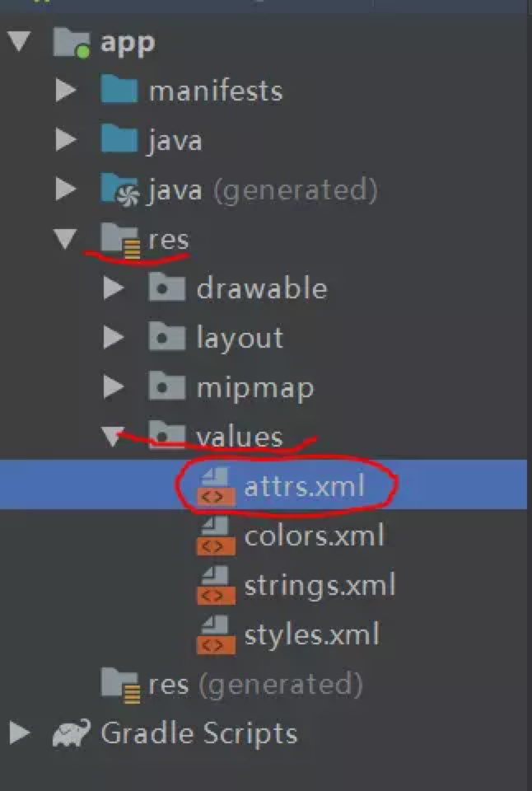532x791 pixels.
Task: Click the manifests folder icon
Action: point(119,91)
